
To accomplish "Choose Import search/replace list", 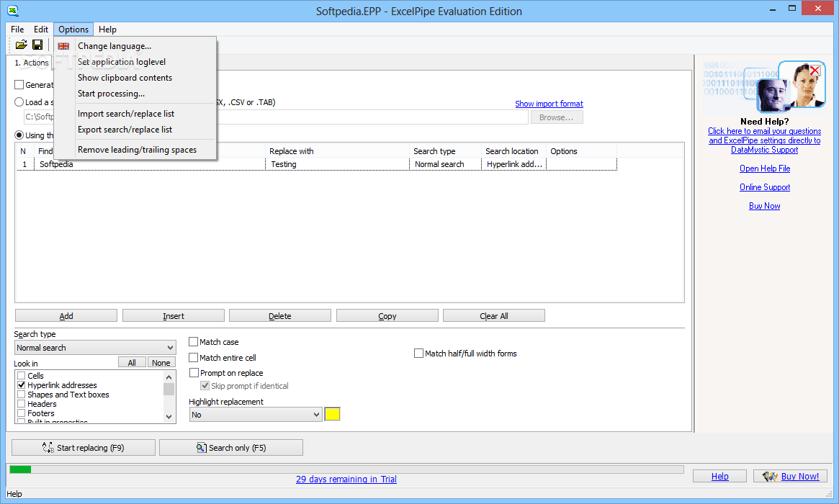I will (126, 114).
